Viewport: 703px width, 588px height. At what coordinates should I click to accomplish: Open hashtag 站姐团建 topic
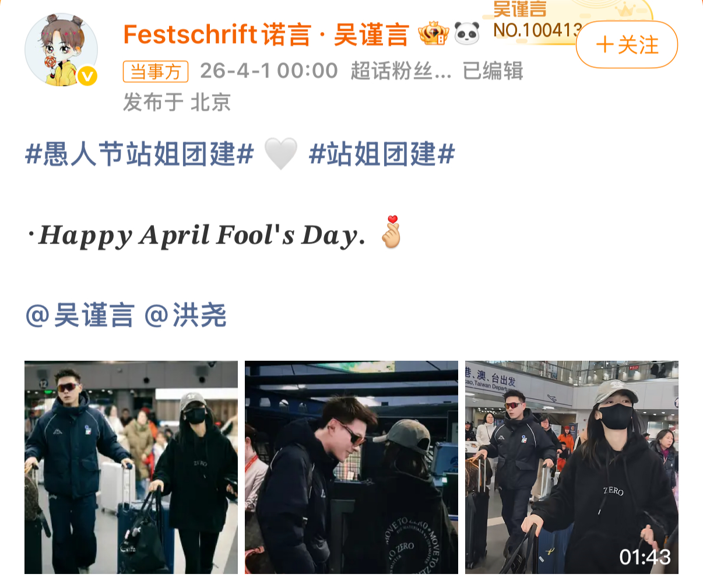[382, 154]
